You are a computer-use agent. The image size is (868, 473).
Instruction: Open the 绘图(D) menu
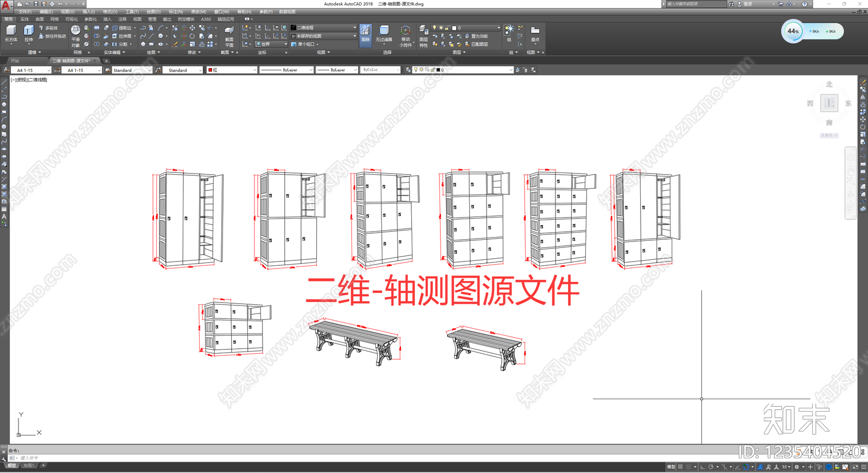point(154,11)
